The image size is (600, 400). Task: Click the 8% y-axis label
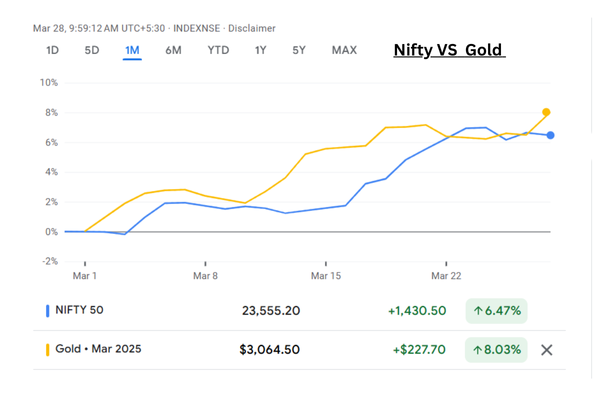click(51, 113)
